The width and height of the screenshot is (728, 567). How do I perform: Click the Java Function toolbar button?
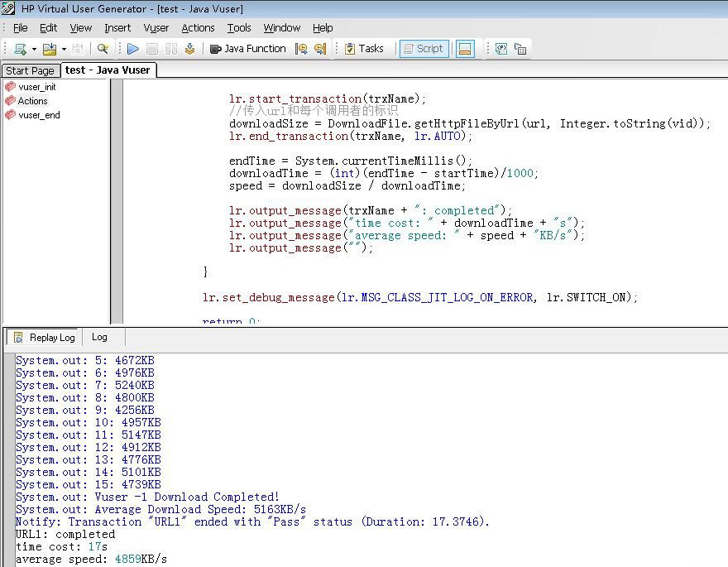(x=247, y=49)
